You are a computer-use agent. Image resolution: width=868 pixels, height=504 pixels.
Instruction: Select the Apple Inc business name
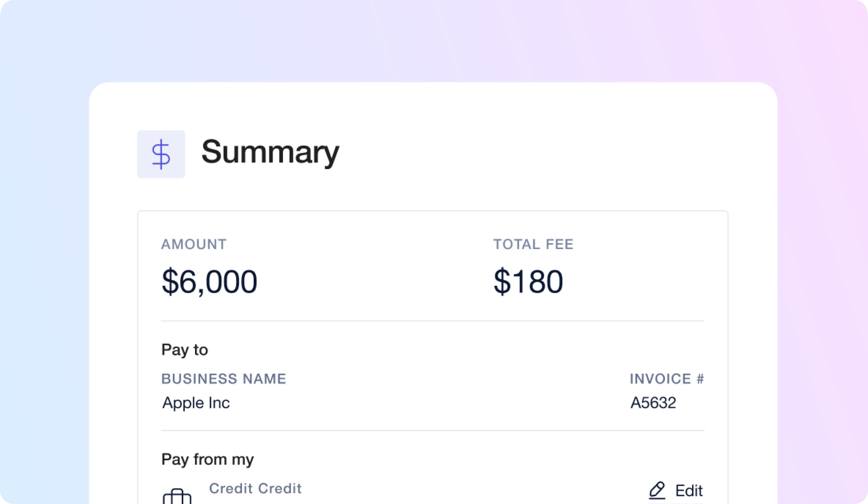coord(196,403)
